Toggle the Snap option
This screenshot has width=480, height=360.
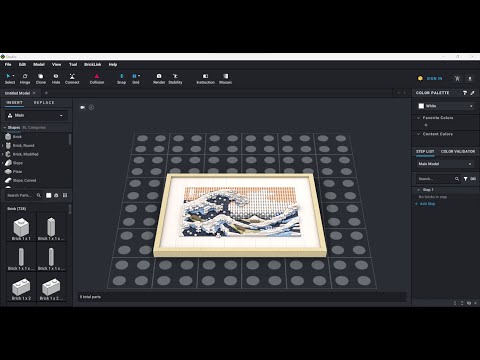point(121,79)
